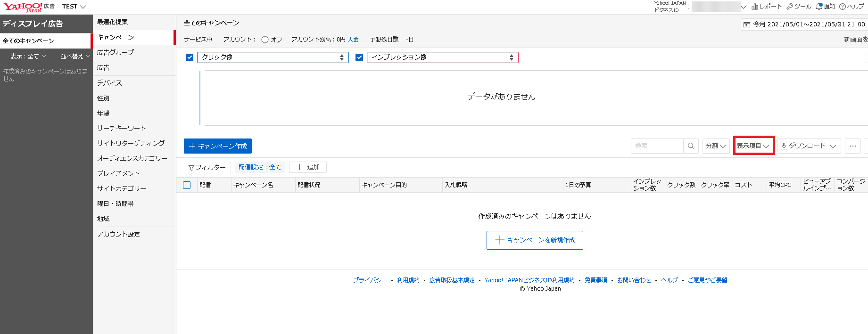
Task: Open the 表示：全て display dropdown
Action: pyautogui.click(x=28, y=56)
